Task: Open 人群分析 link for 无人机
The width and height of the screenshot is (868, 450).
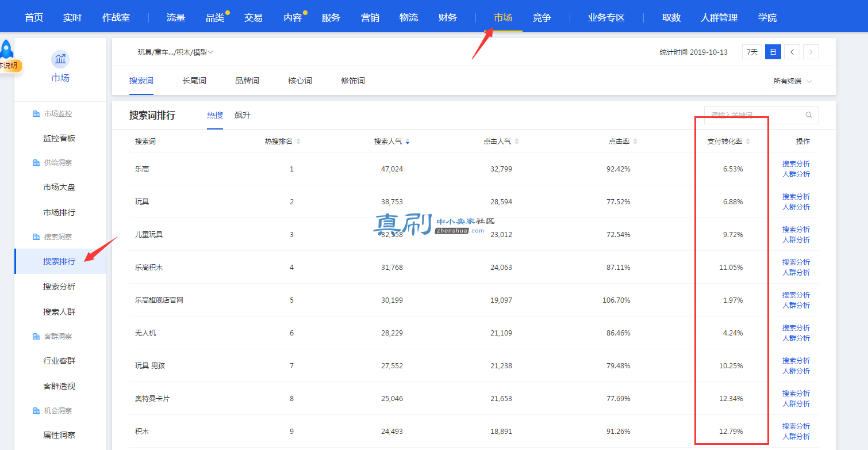Action: (x=796, y=338)
